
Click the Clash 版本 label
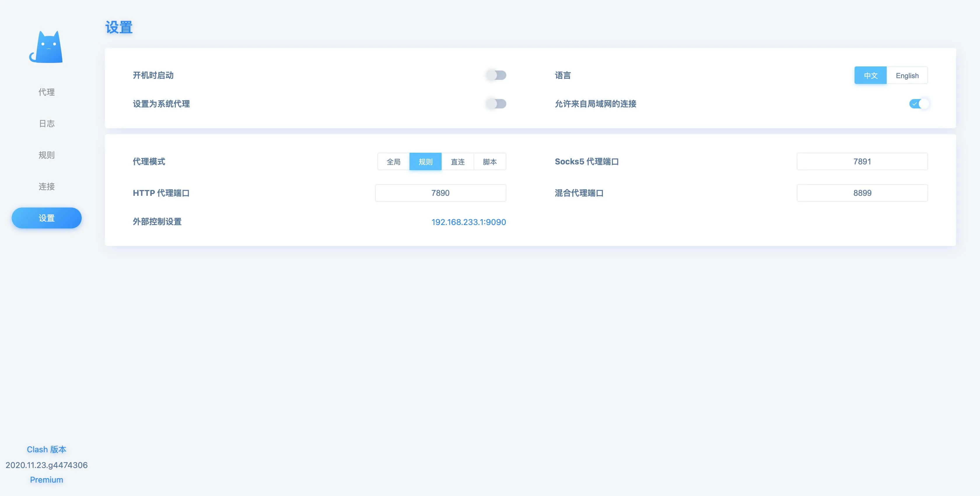click(x=46, y=449)
